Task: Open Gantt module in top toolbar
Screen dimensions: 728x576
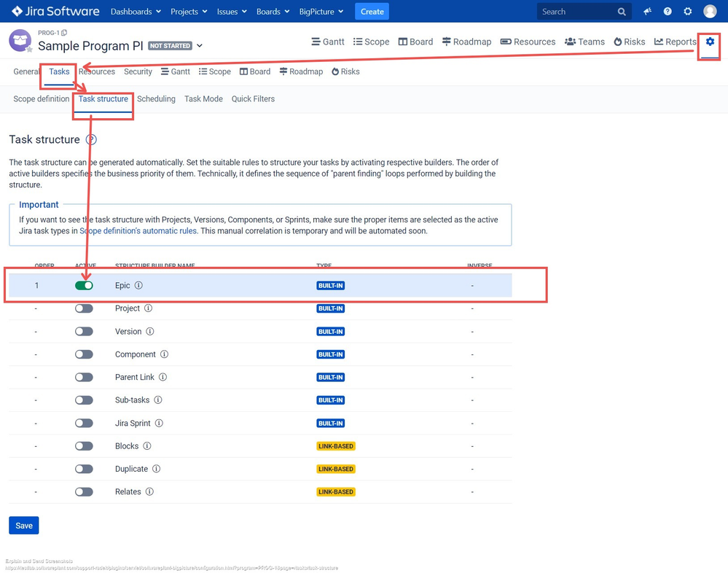Action: (328, 42)
